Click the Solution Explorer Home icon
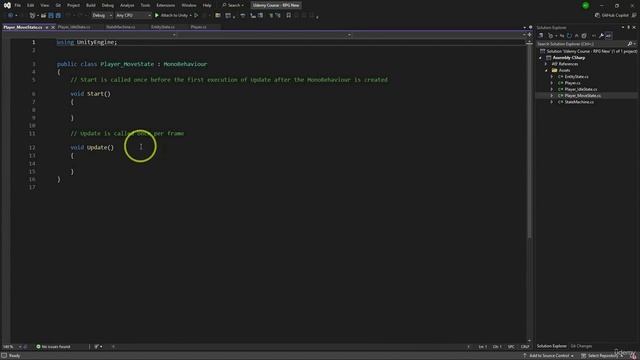The height and width of the screenshot is (360, 640). (x=541, y=36)
